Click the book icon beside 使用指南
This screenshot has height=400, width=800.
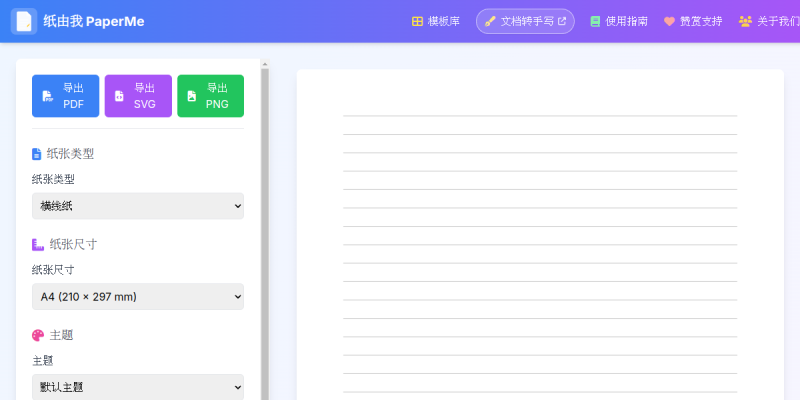point(595,21)
